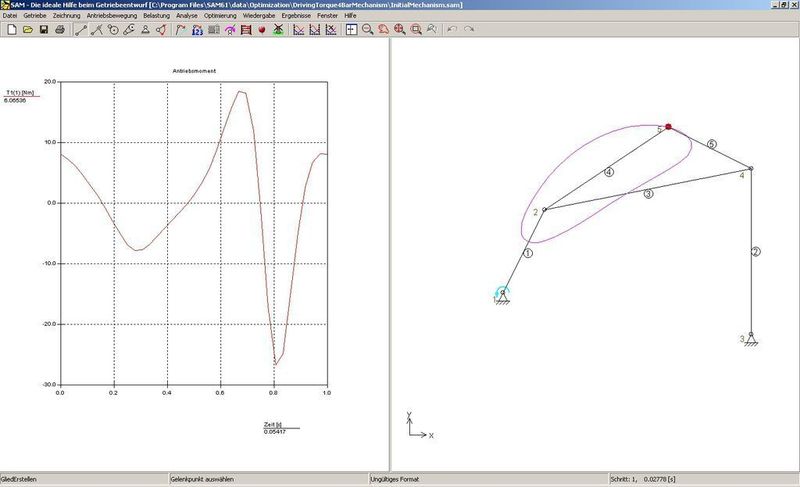Select the second link-drawing tool with joints
Viewport: 800px width, 487px height.
[96, 30]
